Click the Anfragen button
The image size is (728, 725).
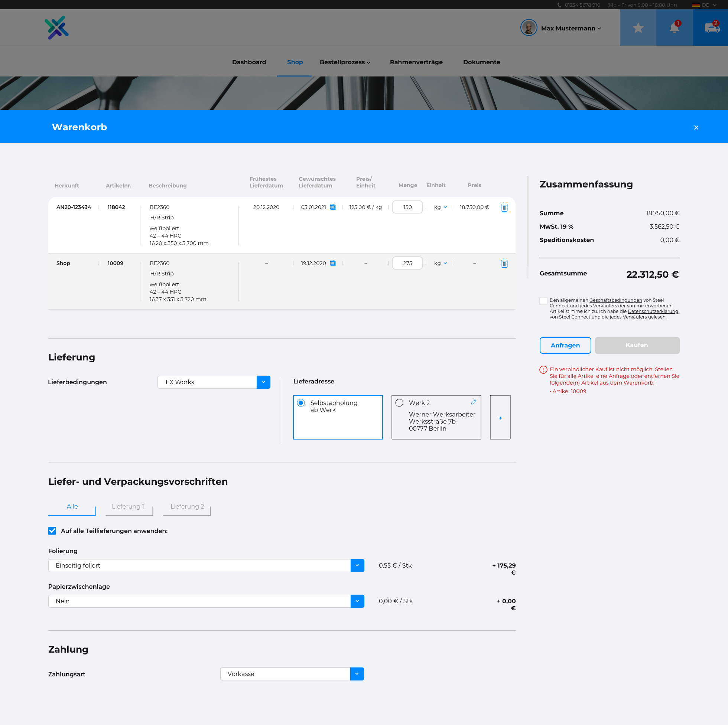coord(565,345)
